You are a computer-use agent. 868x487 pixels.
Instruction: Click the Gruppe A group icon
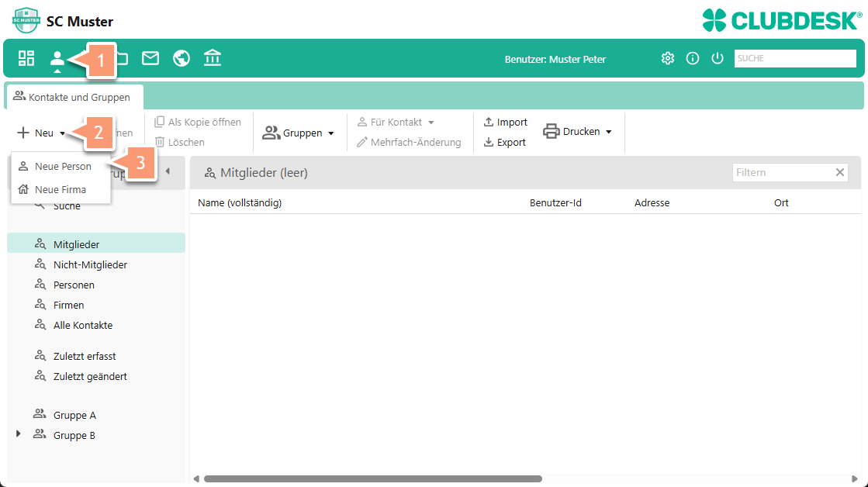click(40, 414)
